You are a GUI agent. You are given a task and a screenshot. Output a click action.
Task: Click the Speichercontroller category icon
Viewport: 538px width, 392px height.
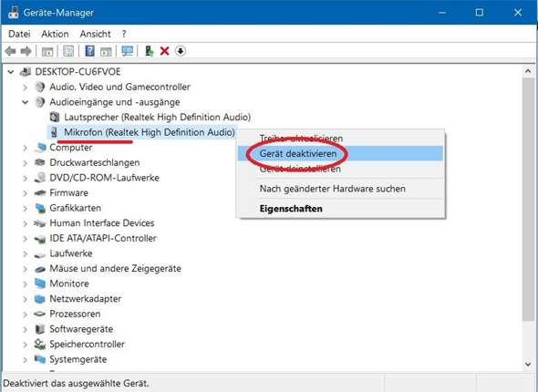coord(40,344)
